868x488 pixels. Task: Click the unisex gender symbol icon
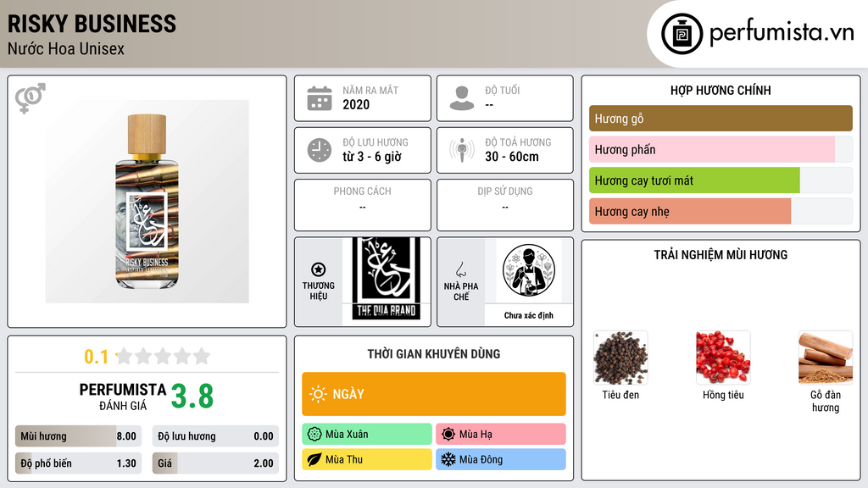point(31,98)
